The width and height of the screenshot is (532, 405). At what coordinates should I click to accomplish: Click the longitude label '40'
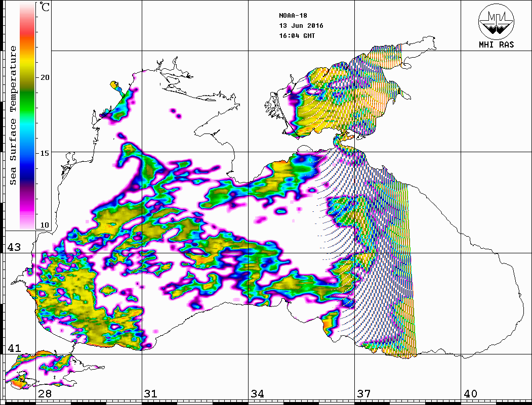[470, 393]
